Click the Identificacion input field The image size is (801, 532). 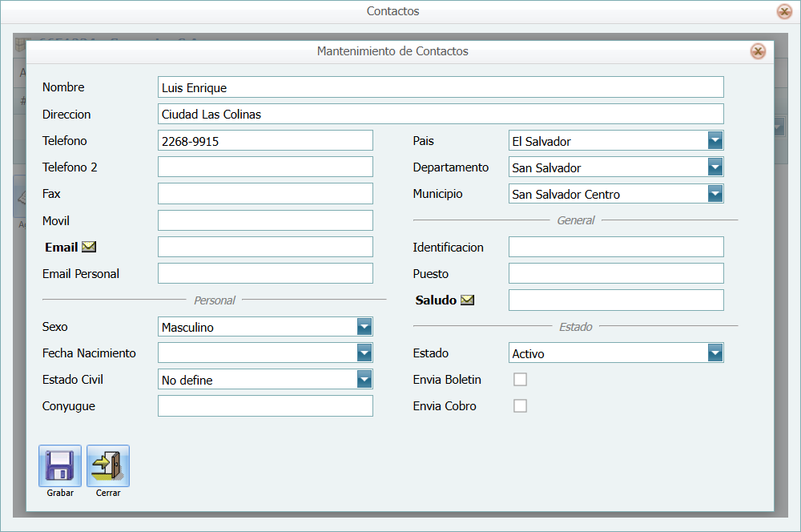616,248
